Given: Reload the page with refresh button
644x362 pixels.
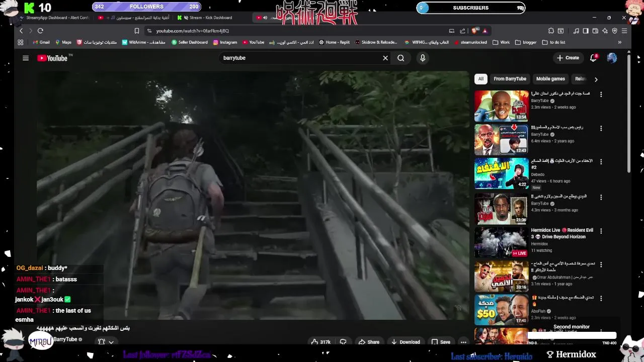Looking at the screenshot, I should coord(40,31).
